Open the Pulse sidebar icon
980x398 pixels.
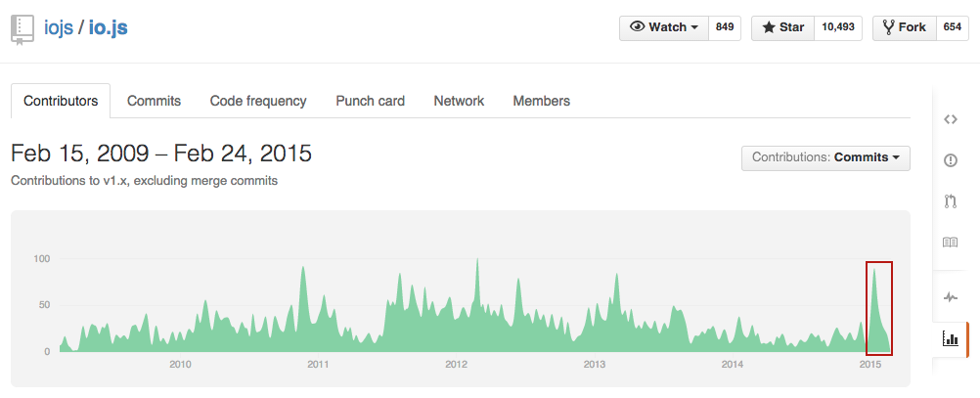(x=950, y=296)
